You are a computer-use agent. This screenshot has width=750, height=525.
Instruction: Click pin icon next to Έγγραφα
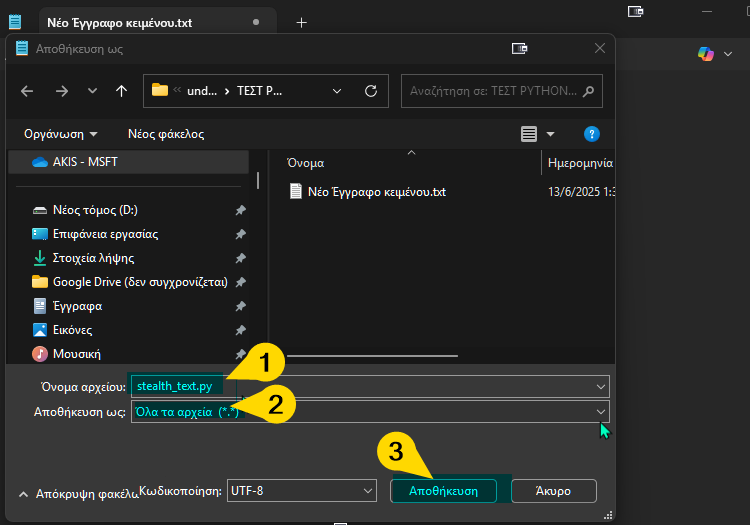coord(241,306)
